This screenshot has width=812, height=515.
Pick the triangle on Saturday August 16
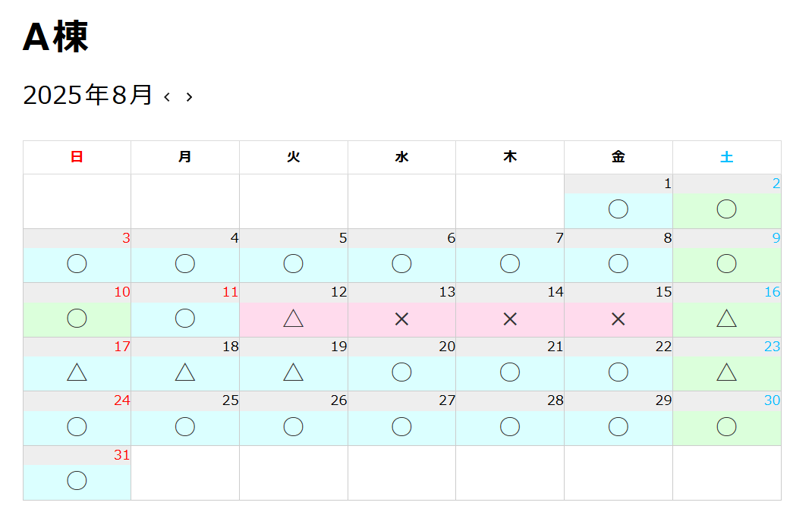(x=726, y=319)
